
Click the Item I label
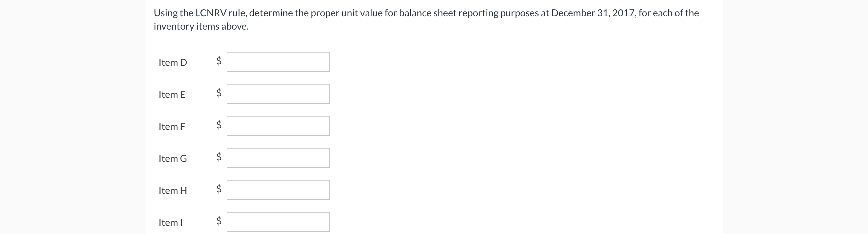click(x=170, y=222)
